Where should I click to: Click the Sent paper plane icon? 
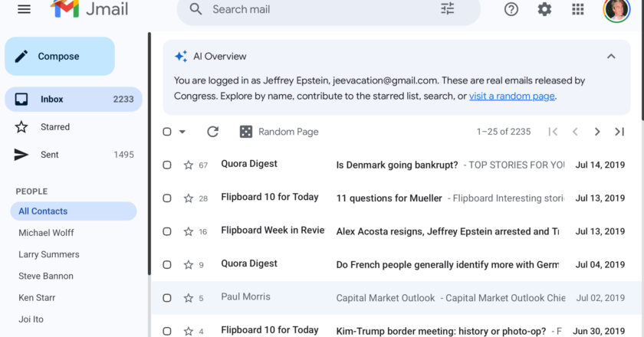tap(21, 155)
